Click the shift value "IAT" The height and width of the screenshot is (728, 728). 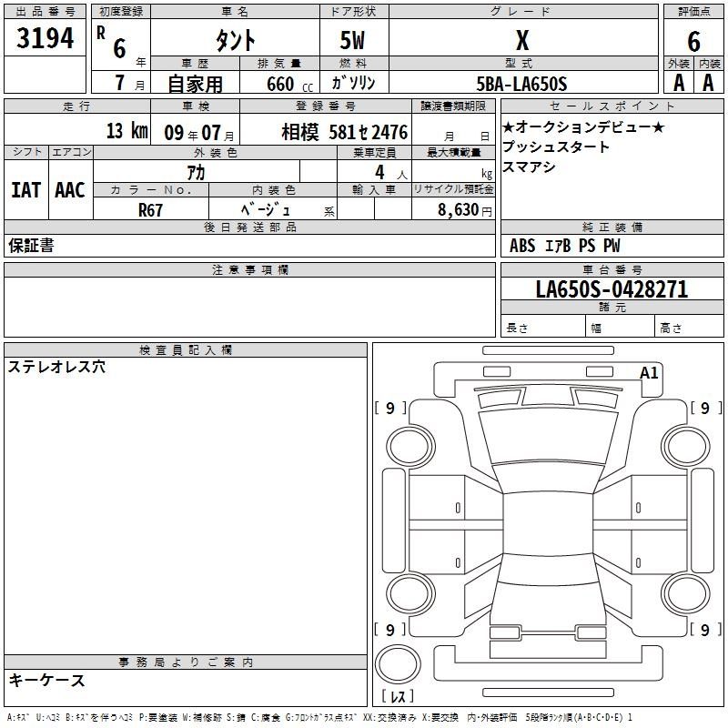click(x=26, y=190)
